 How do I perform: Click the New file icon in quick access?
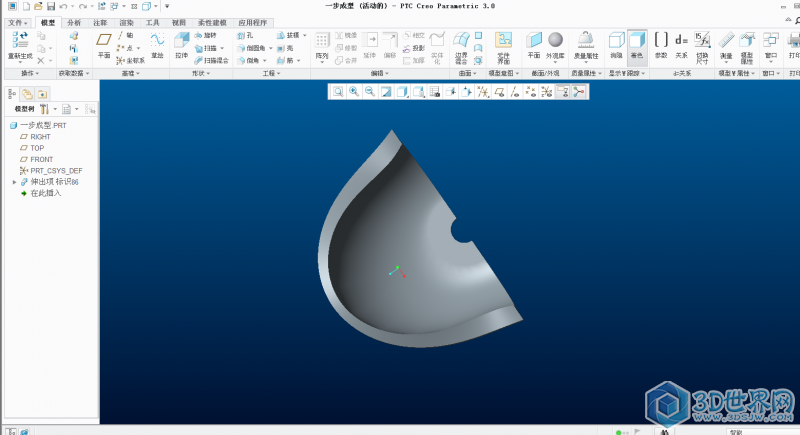(x=26, y=6)
